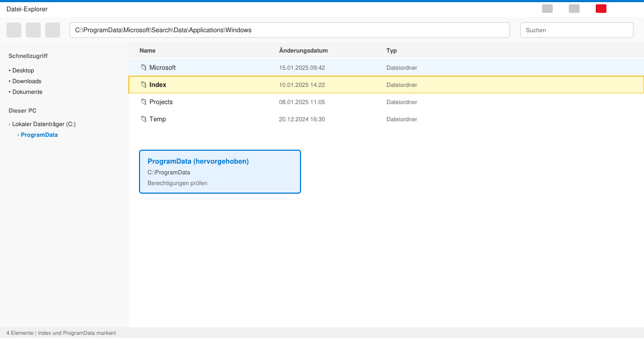Expand the Lokaler Datenträger (C:) chevron
Viewport: 644px width, 338px height.
click(10, 124)
